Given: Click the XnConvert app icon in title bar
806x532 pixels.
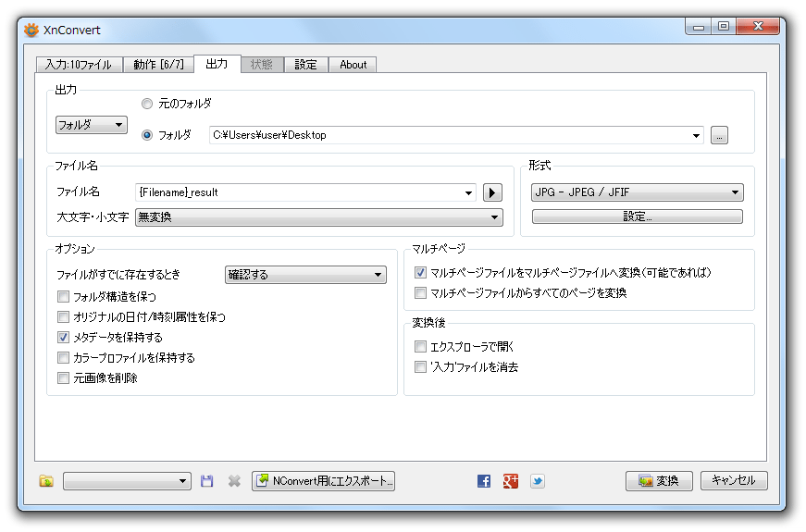Looking at the screenshot, I should click(x=31, y=30).
